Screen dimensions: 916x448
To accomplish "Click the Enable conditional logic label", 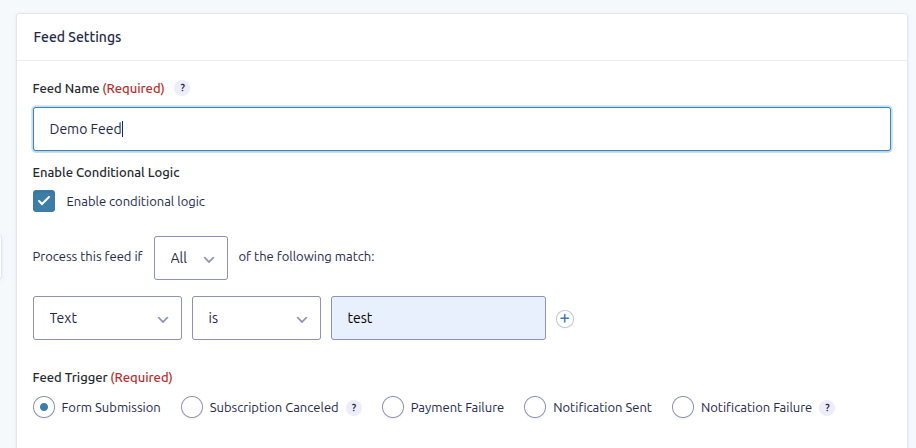I will pyautogui.click(x=135, y=201).
